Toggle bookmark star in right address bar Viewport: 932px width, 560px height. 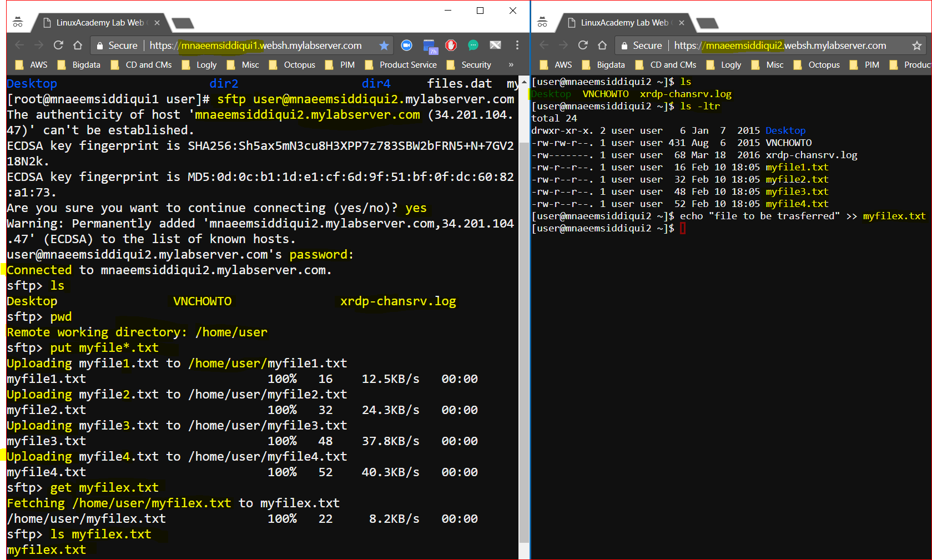pyautogui.click(x=917, y=46)
